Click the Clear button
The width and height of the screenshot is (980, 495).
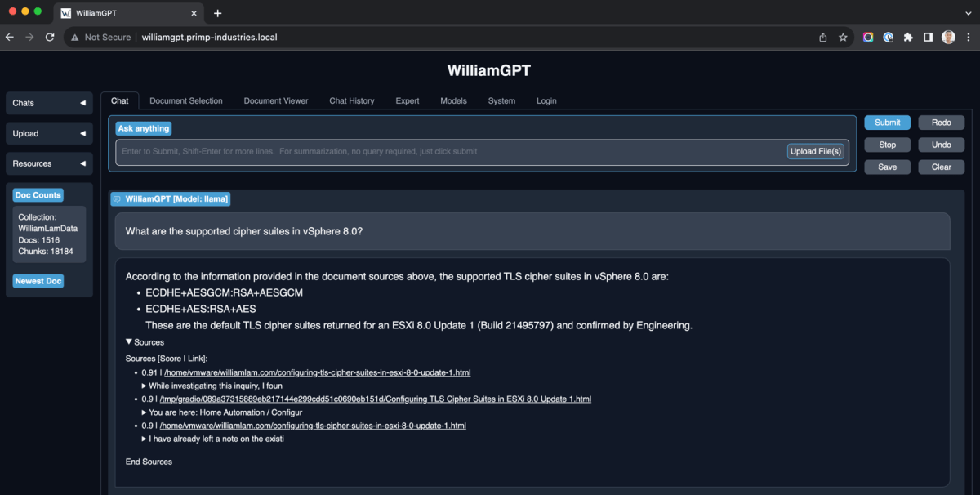pos(942,167)
